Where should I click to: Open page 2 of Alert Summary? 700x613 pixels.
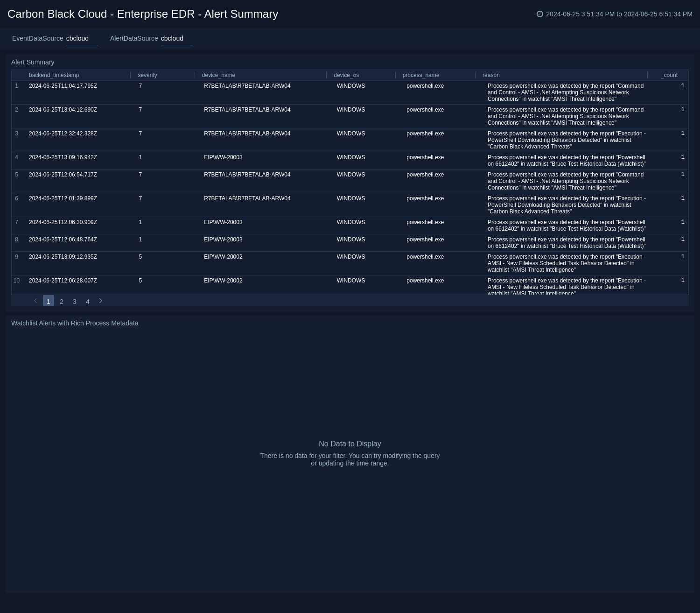pos(62,301)
